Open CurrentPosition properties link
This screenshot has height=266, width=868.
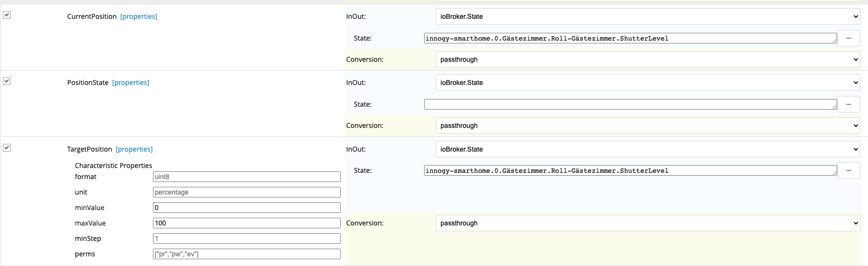pos(138,16)
